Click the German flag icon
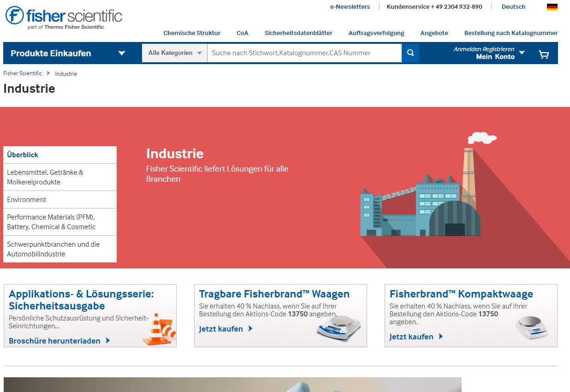The image size is (570, 392). point(552,7)
